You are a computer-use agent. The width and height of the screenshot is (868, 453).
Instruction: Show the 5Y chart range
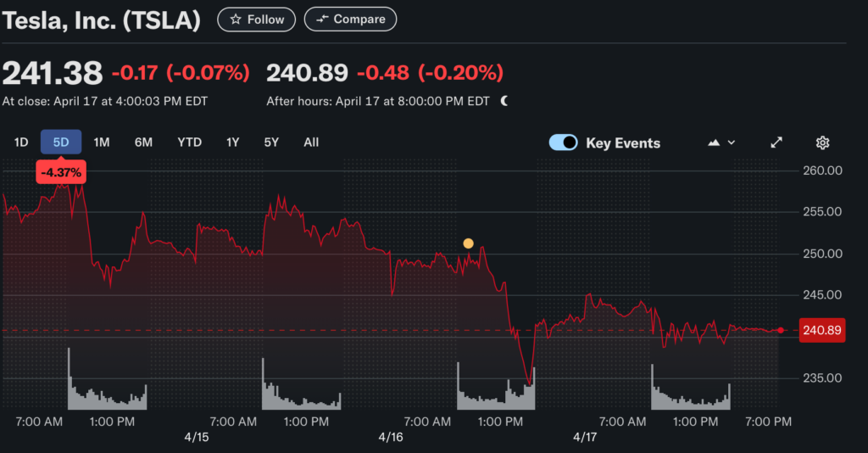click(271, 143)
